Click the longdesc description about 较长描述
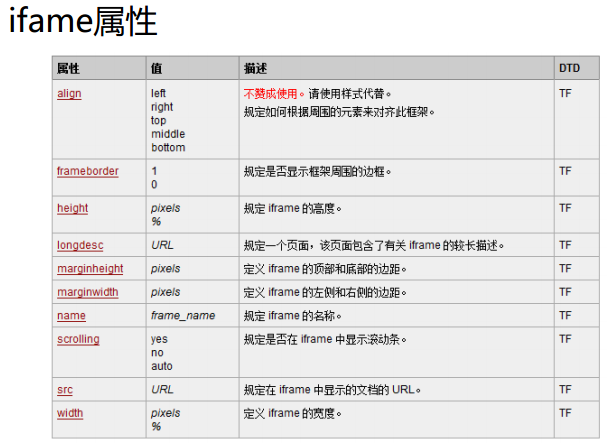 (374, 246)
